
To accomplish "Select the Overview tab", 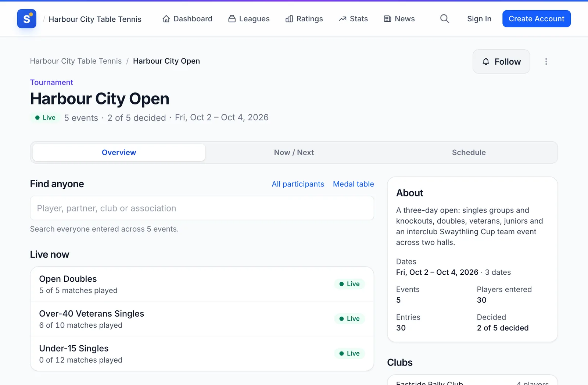I will pos(119,152).
